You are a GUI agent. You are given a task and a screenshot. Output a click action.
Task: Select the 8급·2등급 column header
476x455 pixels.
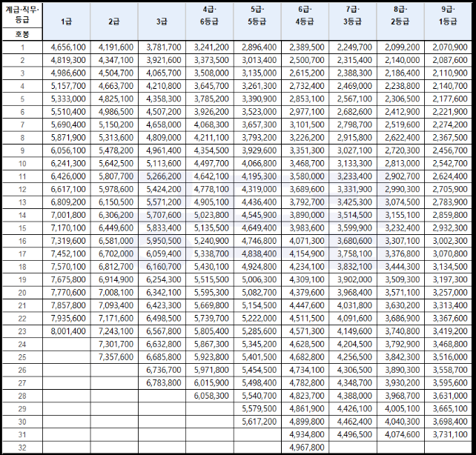(x=401, y=21)
